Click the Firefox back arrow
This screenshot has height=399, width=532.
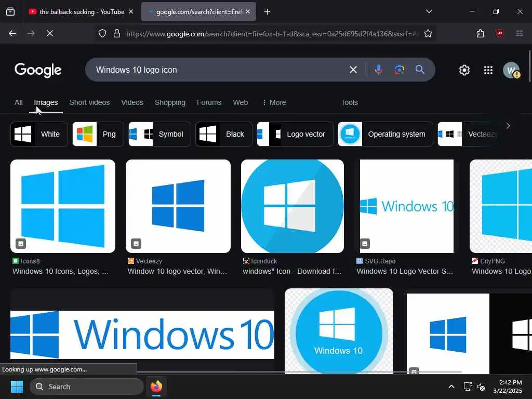12,33
